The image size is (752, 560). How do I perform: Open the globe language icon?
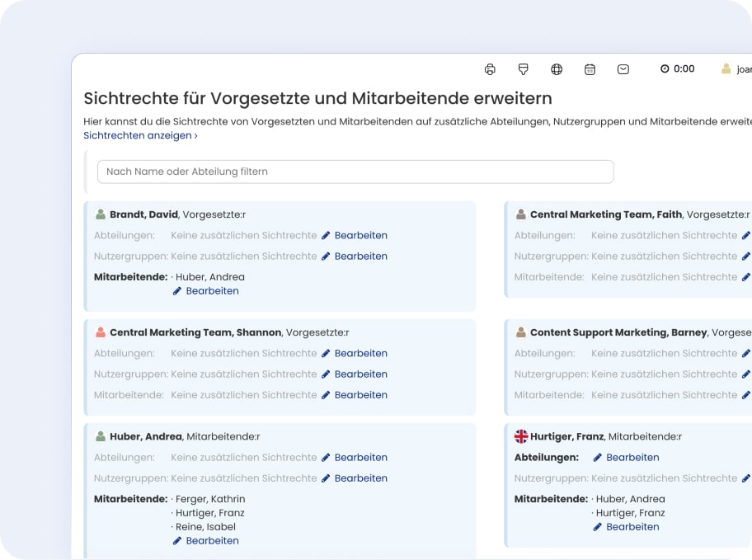pos(557,69)
